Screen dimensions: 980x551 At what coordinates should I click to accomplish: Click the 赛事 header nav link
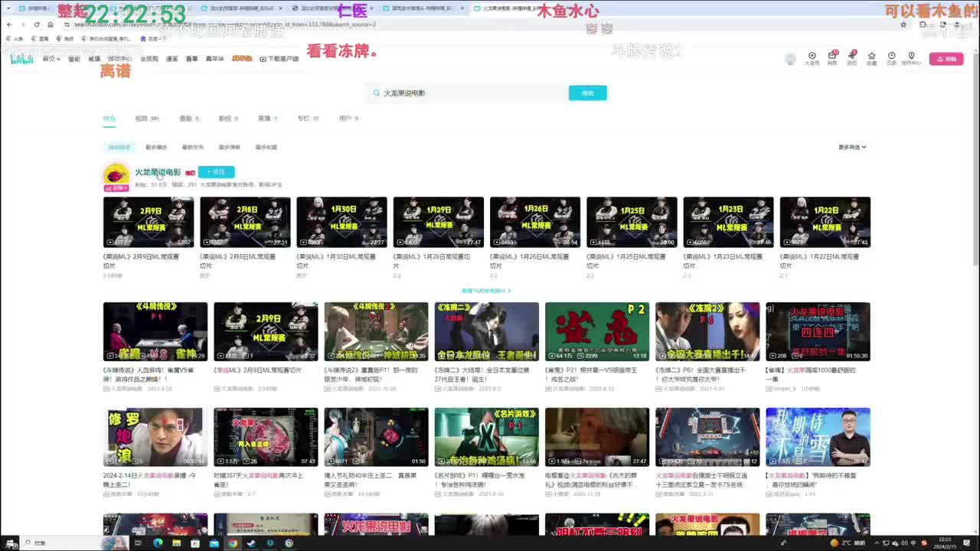pos(192,59)
